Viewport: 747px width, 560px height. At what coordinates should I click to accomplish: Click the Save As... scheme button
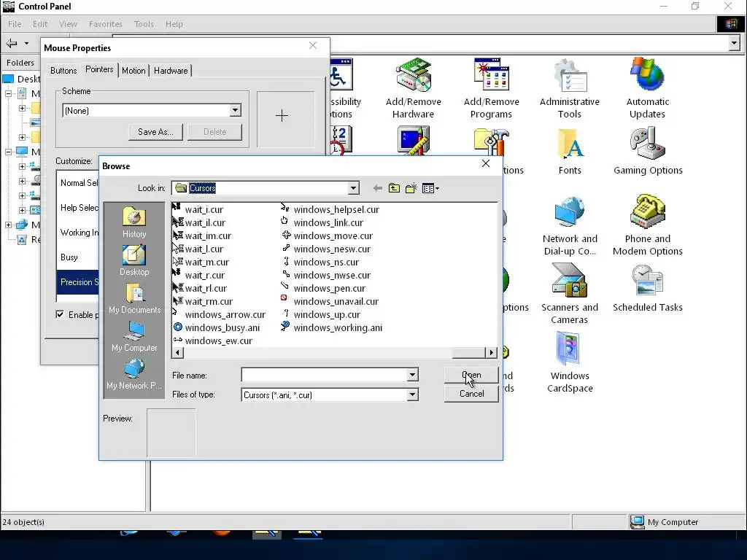pos(155,132)
